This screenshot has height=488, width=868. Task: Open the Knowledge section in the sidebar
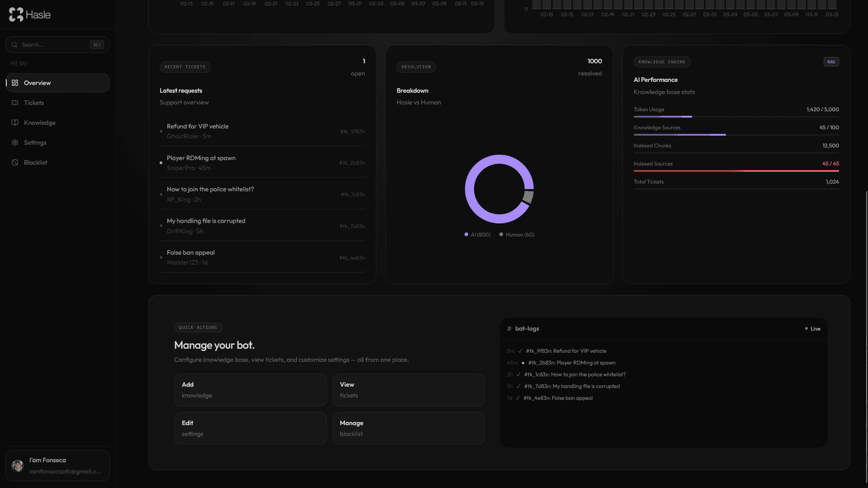40,123
